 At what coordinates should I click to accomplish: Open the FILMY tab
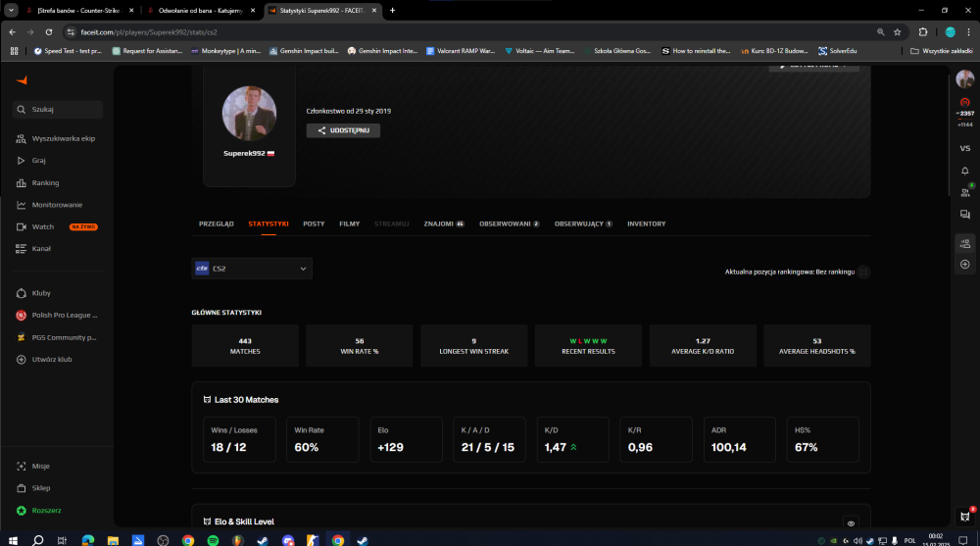350,223
